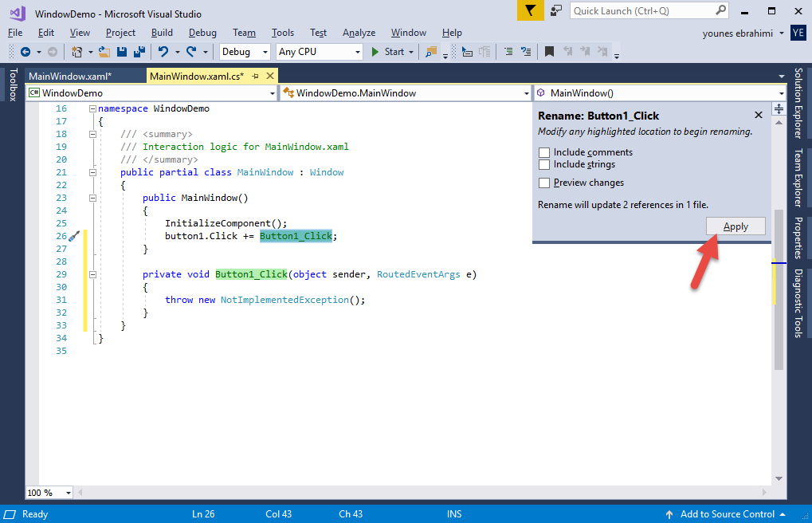Click the screwdriver quick actions icon on line 26

[73, 237]
